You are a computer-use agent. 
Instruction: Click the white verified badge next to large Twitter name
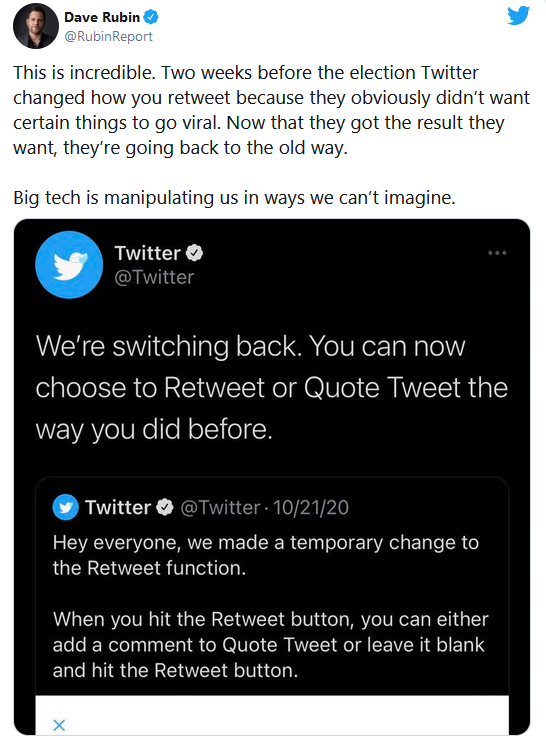click(194, 253)
